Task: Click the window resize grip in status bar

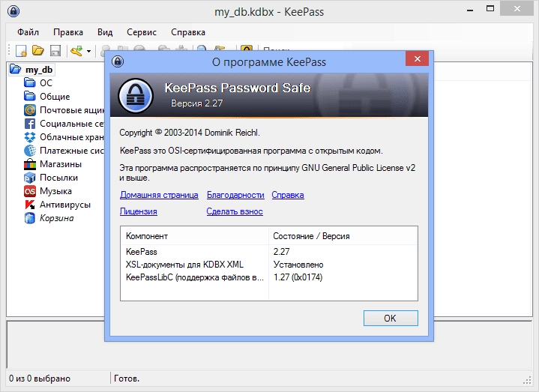Action: coord(527,380)
